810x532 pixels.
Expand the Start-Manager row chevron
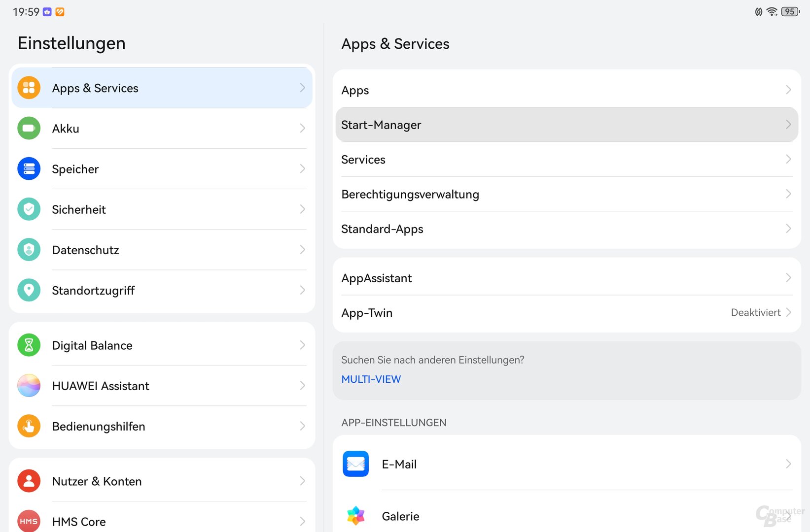pyautogui.click(x=788, y=124)
